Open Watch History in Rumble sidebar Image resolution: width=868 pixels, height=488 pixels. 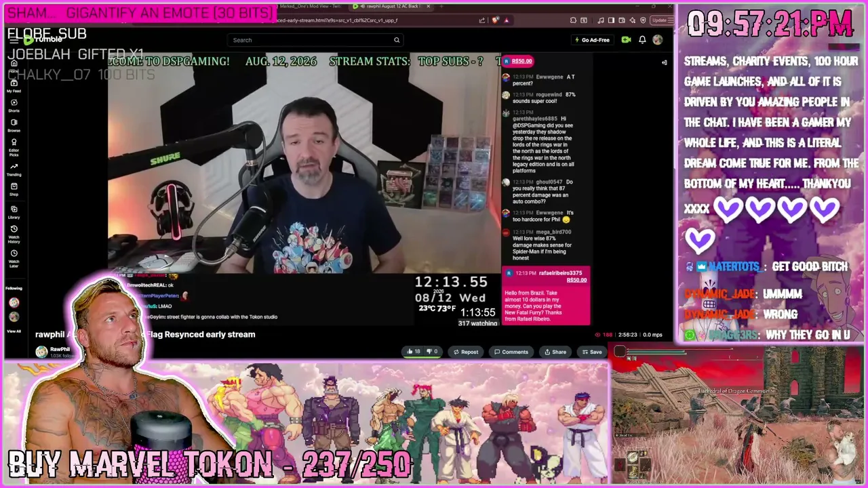pyautogui.click(x=14, y=235)
